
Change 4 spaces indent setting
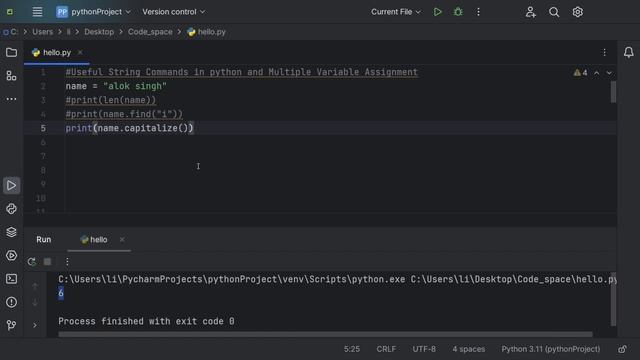tap(469, 349)
